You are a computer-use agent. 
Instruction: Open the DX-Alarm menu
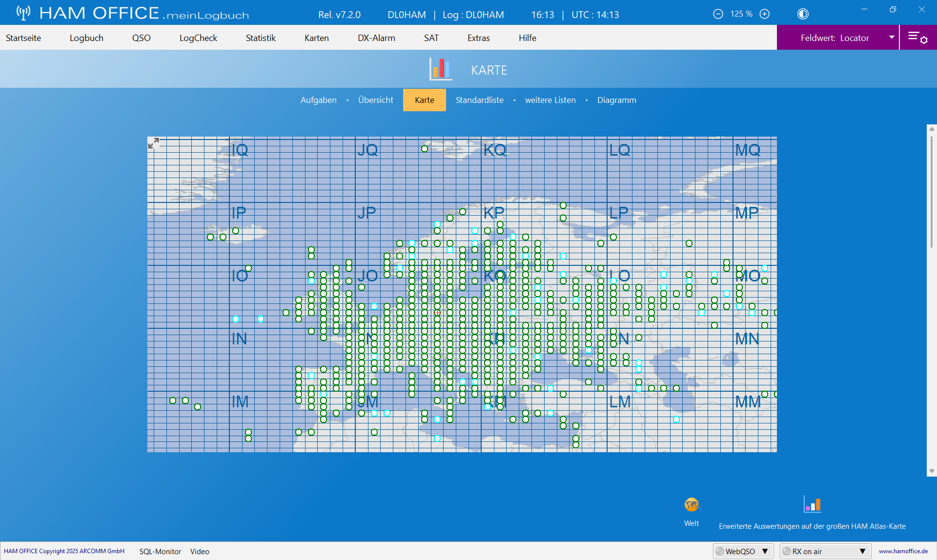376,38
